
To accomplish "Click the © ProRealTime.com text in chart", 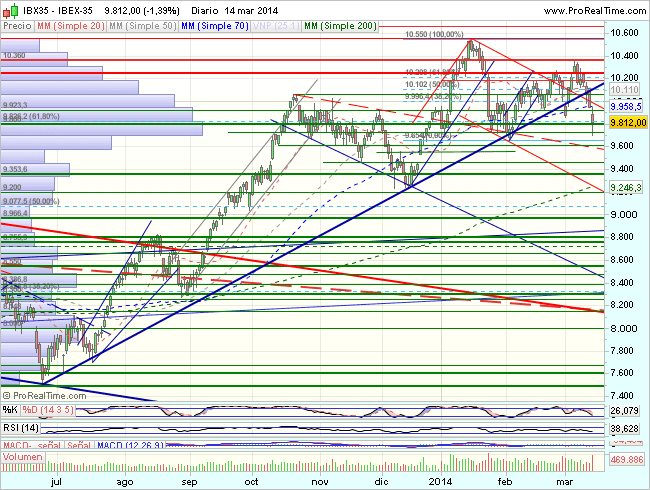I will [x=44, y=395].
